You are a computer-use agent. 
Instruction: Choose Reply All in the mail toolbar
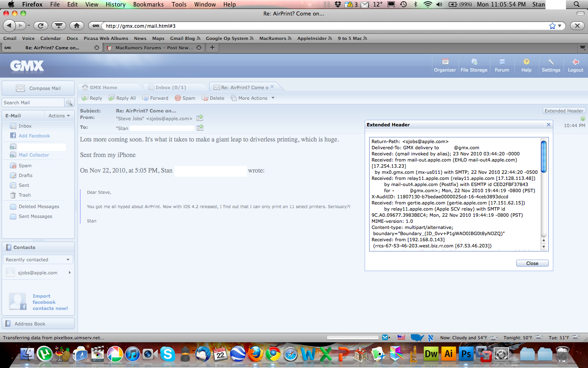[122, 98]
